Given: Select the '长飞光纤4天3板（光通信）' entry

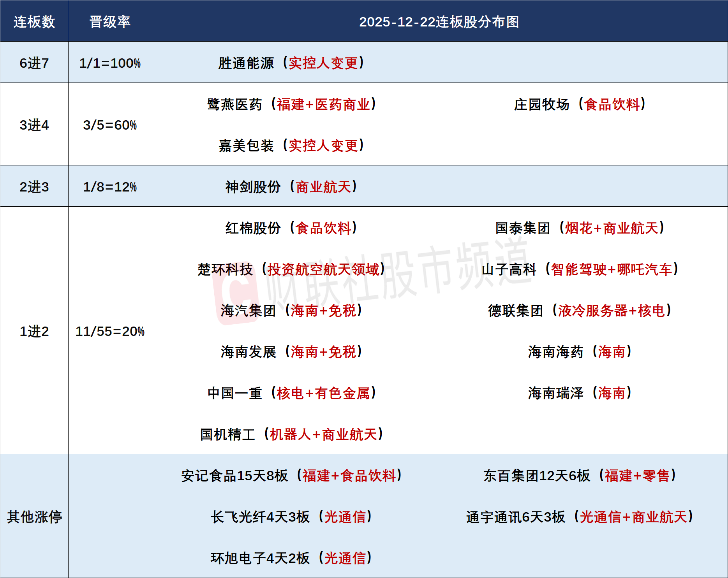Looking at the screenshot, I should click(x=292, y=517).
